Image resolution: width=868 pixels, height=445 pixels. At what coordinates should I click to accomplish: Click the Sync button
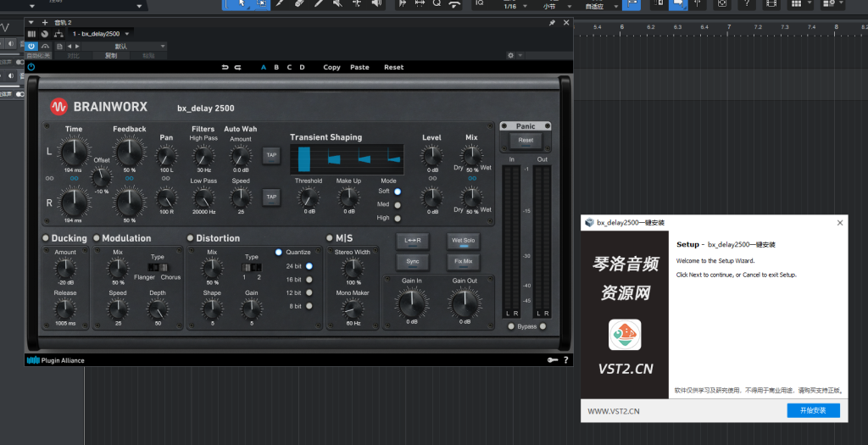click(413, 261)
